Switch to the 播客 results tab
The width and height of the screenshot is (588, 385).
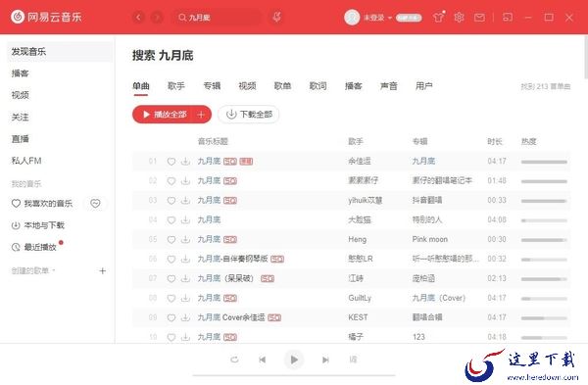tap(354, 86)
